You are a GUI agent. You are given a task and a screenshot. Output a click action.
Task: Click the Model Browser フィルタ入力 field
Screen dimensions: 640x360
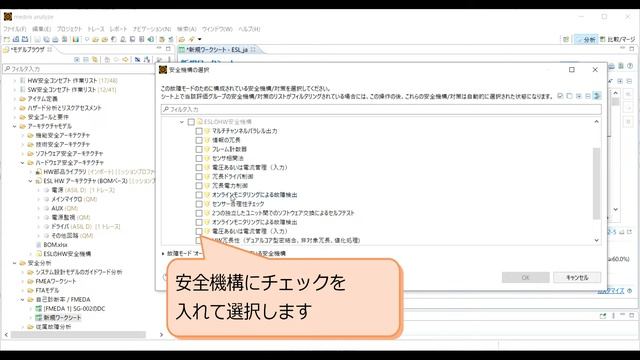[78, 69]
